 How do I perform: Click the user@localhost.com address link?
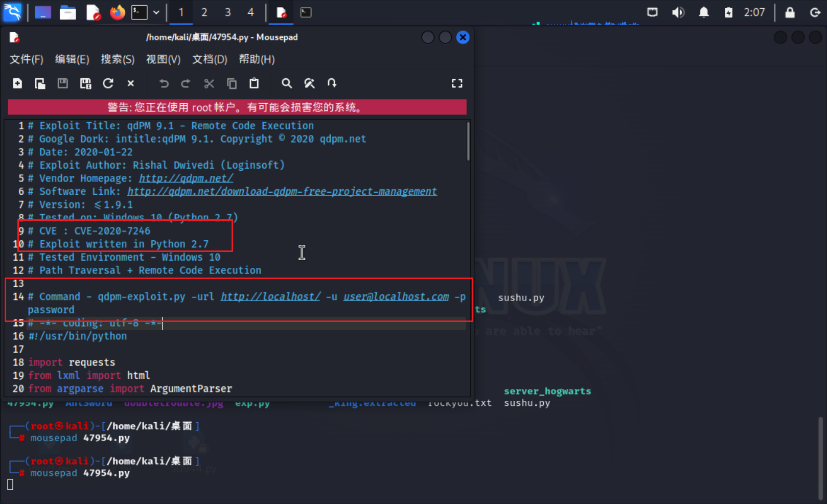[x=396, y=297]
